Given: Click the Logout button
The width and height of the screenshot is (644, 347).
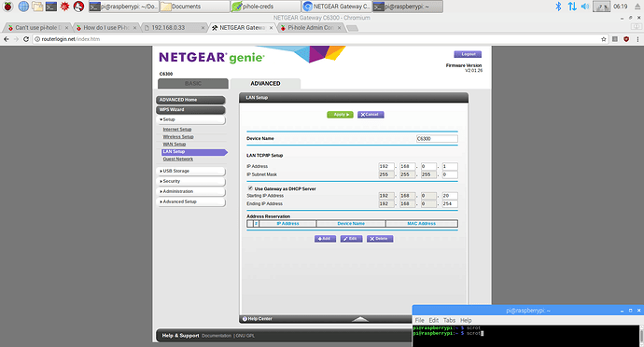Looking at the screenshot, I should tap(468, 54).
